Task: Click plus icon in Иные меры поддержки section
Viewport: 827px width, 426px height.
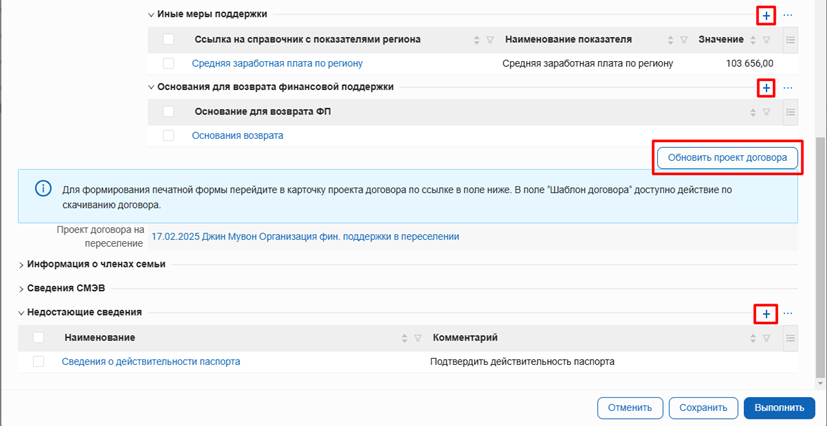Action: tap(766, 16)
